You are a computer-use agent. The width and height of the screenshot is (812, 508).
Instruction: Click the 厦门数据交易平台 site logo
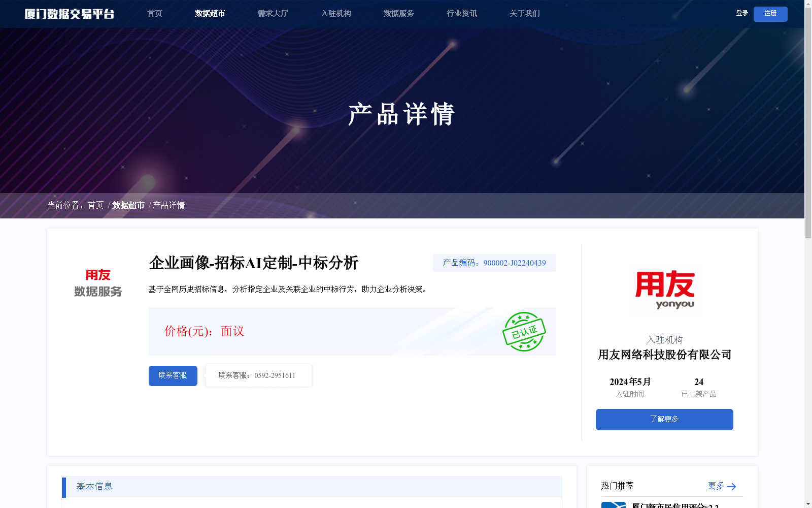(x=70, y=14)
